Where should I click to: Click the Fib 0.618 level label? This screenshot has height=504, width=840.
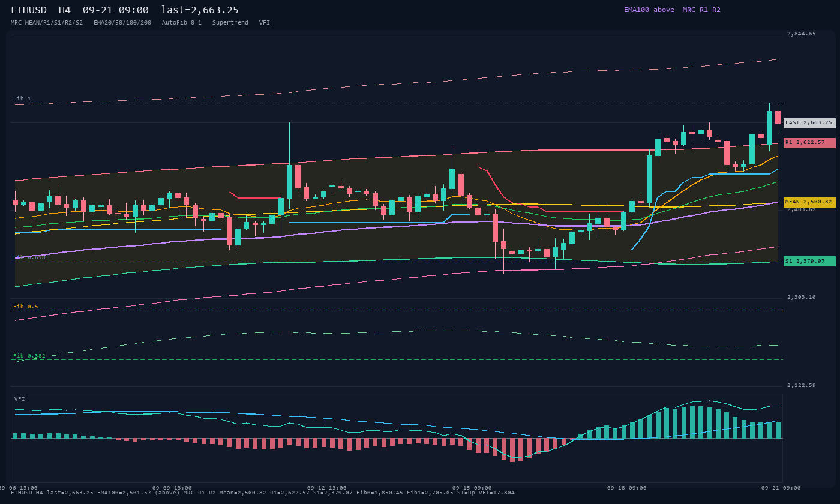29,257
